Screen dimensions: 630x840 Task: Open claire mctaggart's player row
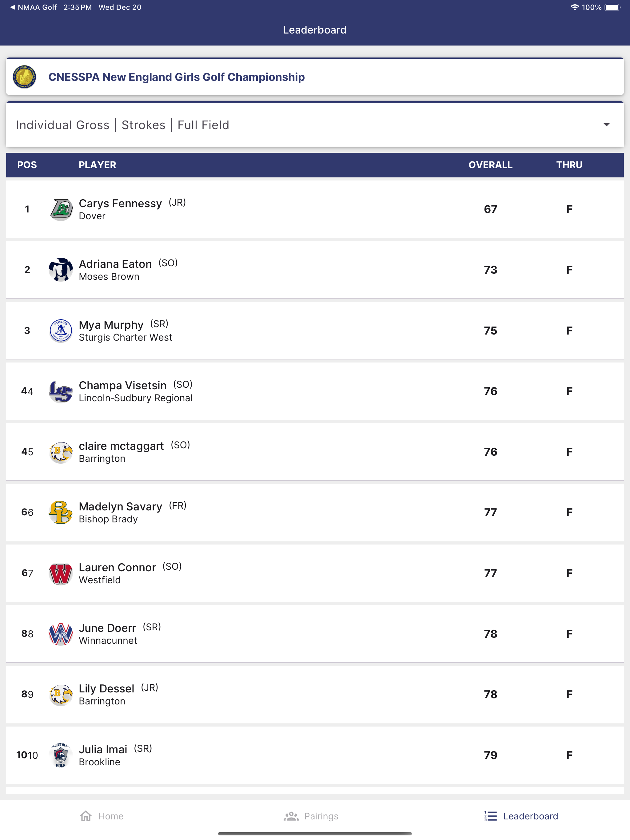click(x=315, y=452)
